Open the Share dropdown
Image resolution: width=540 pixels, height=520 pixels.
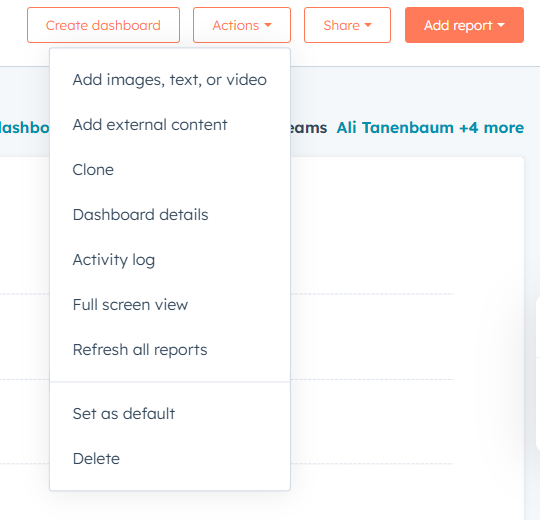(x=347, y=25)
